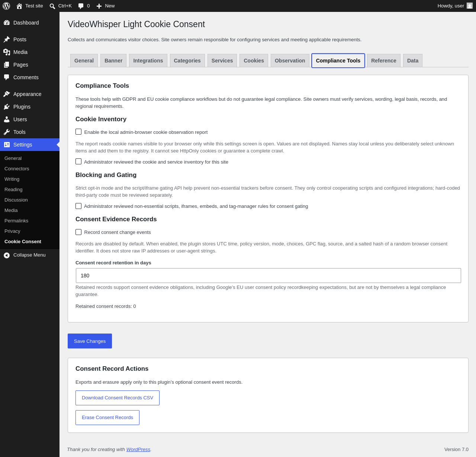Enable the local admin-browser cookie observation report

pos(78,132)
